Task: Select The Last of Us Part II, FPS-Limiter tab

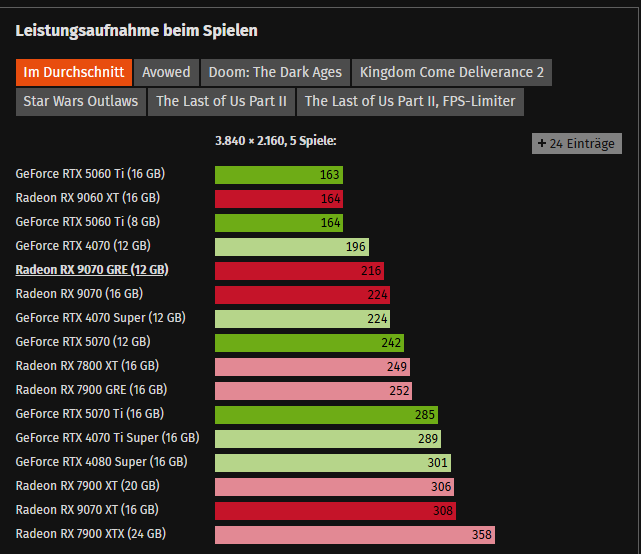Action: (x=410, y=101)
